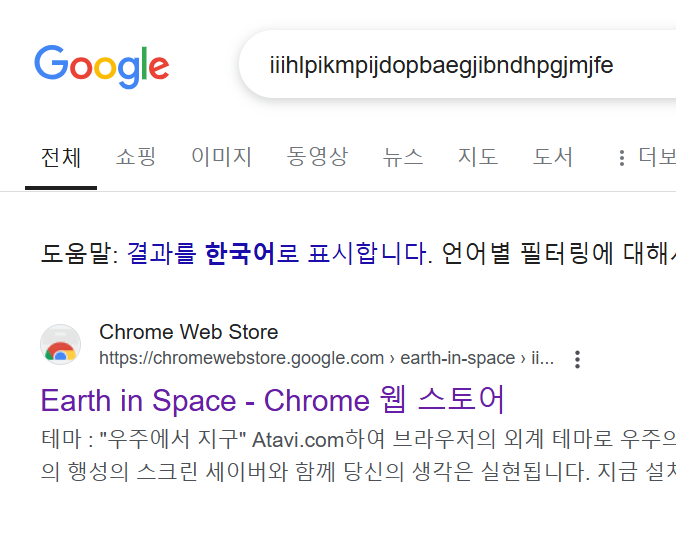Click the search box containing iiihlpikmpijdopbaegjibndhpgjmjfe
Screen dimensions: 676x533
point(457,65)
